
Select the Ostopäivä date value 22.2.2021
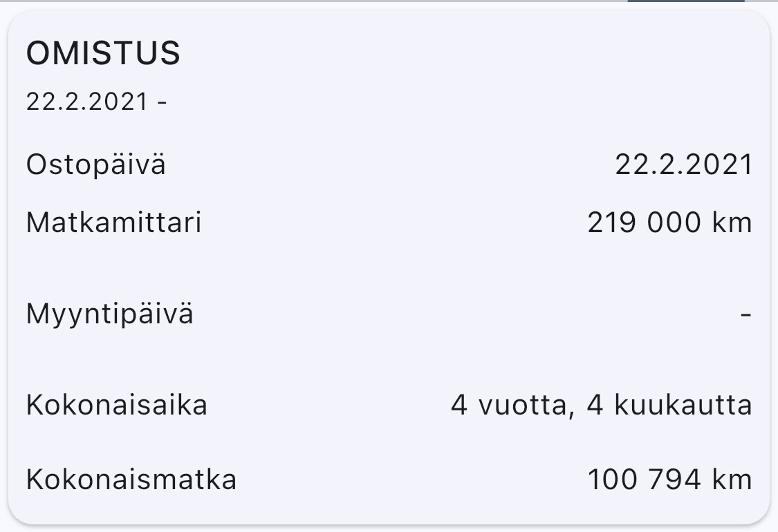(x=684, y=164)
